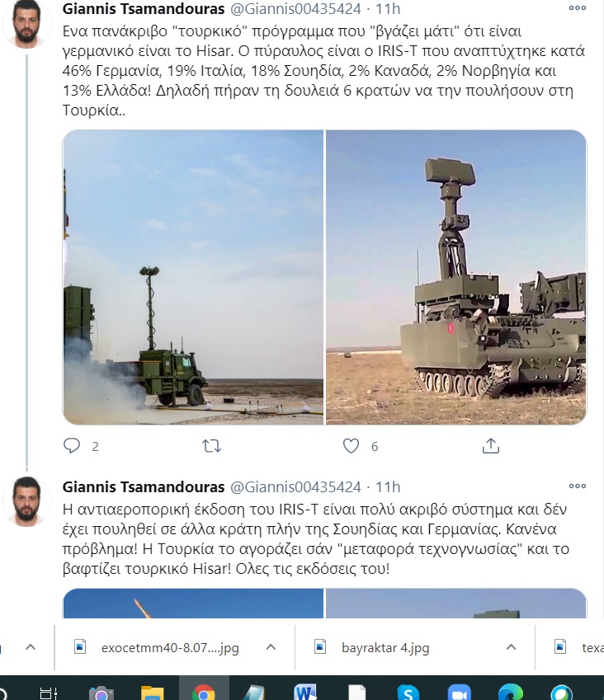Click the @Giannis00435424 handle on the second tweet
This screenshot has height=700, width=604.
(x=295, y=486)
